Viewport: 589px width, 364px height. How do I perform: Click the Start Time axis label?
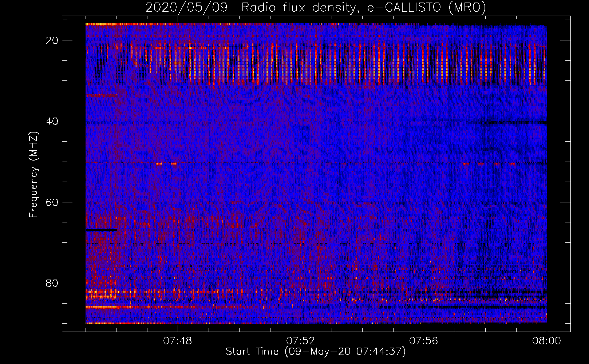(316, 352)
